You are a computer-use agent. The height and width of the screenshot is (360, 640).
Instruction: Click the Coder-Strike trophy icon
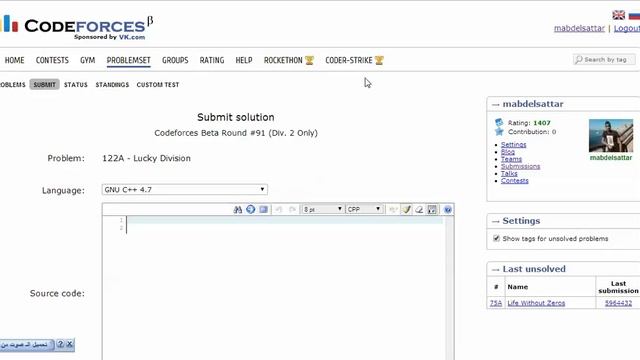(379, 60)
